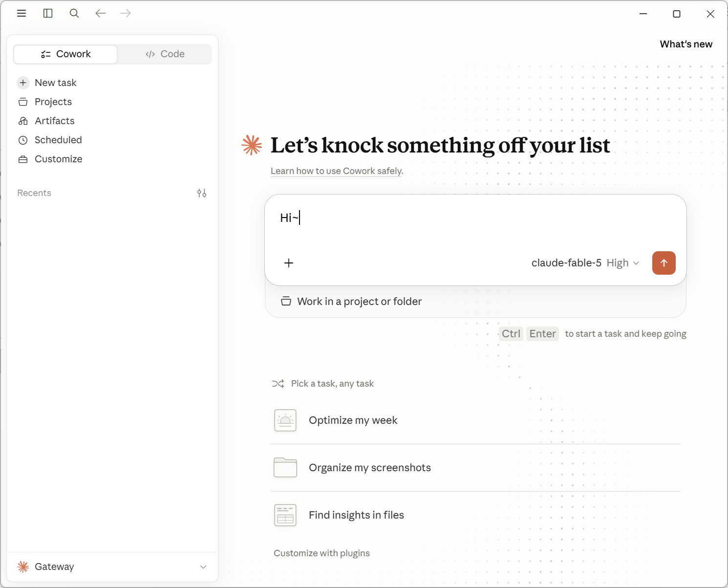Screen dimensions: 728x588
Task: Send the message with the orange arrow button
Action: click(x=664, y=263)
